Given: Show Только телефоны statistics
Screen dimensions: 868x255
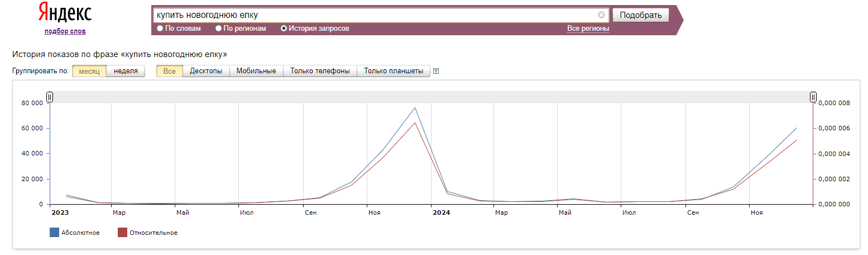Looking at the screenshot, I should pyautogui.click(x=320, y=71).
